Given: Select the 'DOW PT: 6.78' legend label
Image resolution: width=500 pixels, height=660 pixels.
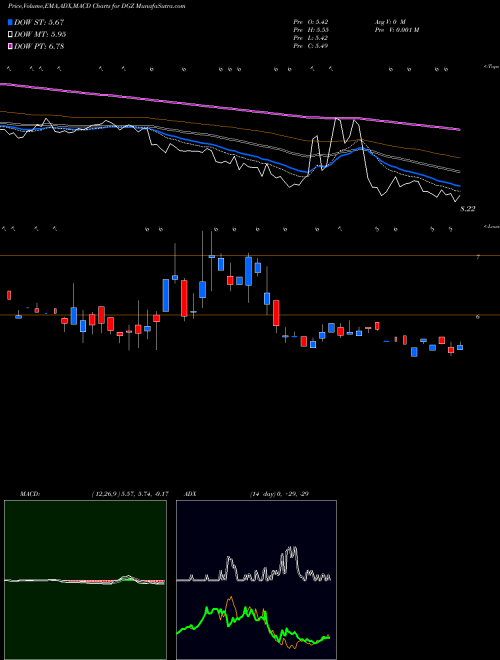Looking at the screenshot, I should point(39,47).
